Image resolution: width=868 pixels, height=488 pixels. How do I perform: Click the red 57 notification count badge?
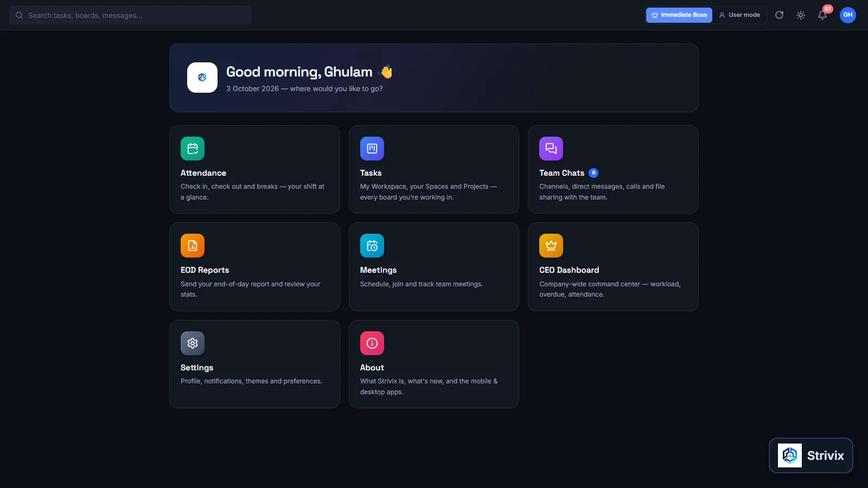[828, 9]
